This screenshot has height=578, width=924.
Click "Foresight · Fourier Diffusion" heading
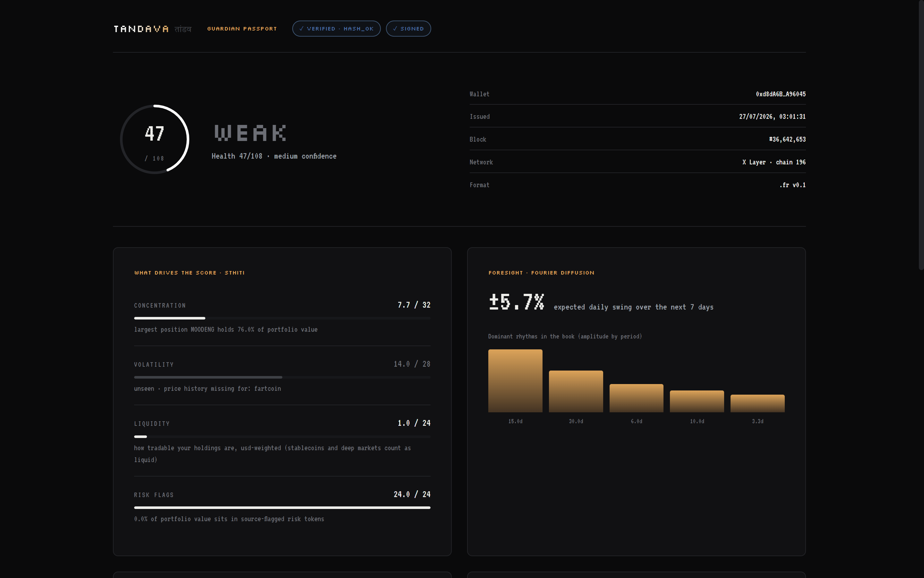pyautogui.click(x=541, y=273)
